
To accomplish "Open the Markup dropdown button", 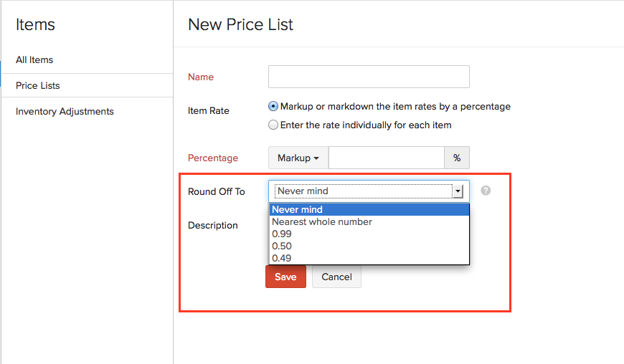I will click(x=298, y=158).
